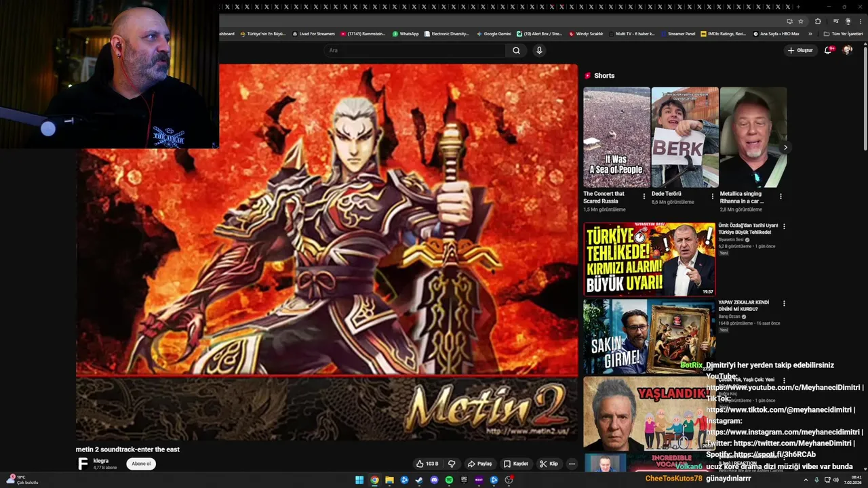
Task: Open 'Metallica singing Rihanna' short thumbnail
Action: [x=753, y=137]
